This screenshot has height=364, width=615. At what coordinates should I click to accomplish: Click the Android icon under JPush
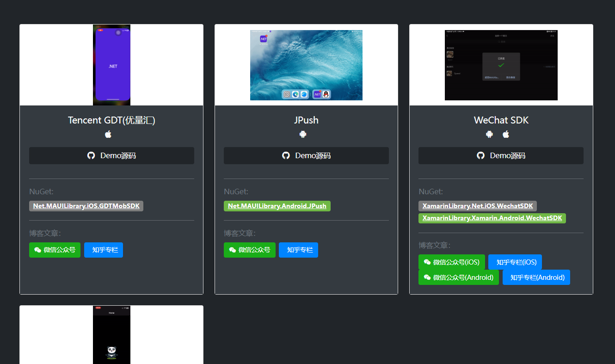pyautogui.click(x=303, y=135)
